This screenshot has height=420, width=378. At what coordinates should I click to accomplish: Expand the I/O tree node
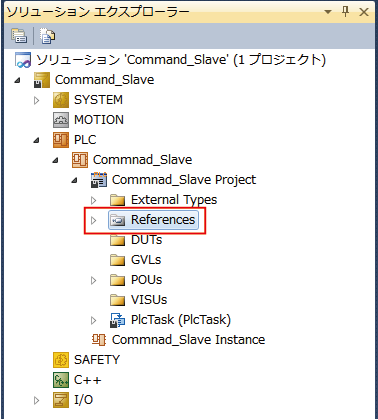(x=37, y=400)
